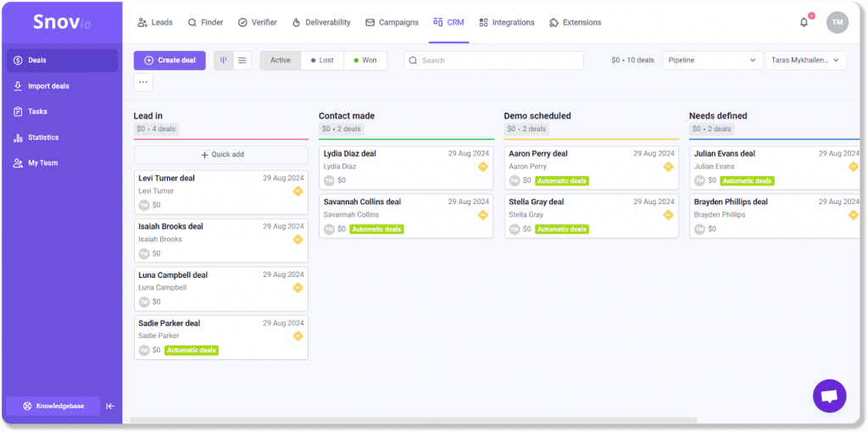Open the Taras Mykhailen... owner dropdown
The height and width of the screenshot is (432, 868).
coord(805,60)
